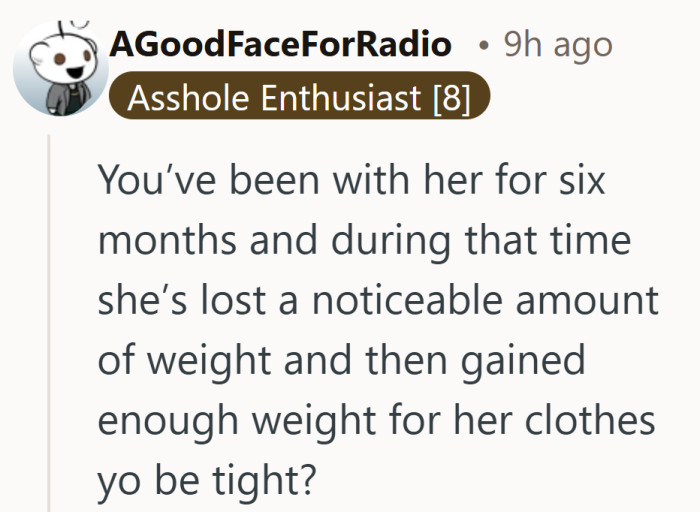This screenshot has height=512, width=700.
Task: Open the AGoodFaceForRadio user profile
Action: point(281,44)
